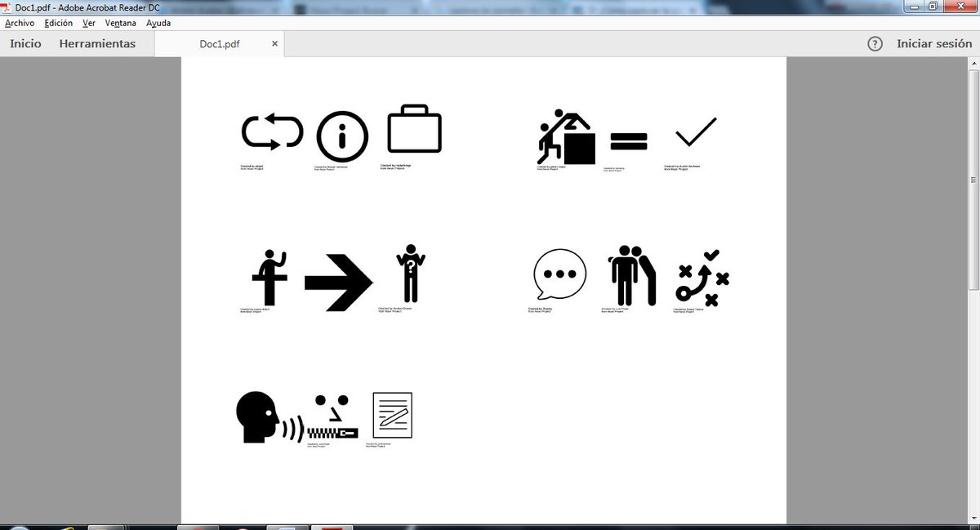Click the waving person icon
980x530 pixels.
(x=271, y=277)
